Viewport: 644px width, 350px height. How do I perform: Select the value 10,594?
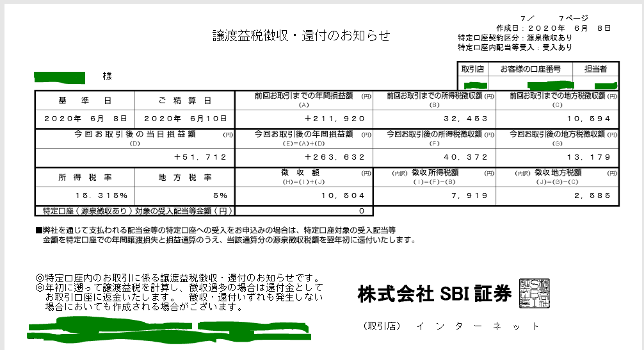pyautogui.click(x=589, y=119)
